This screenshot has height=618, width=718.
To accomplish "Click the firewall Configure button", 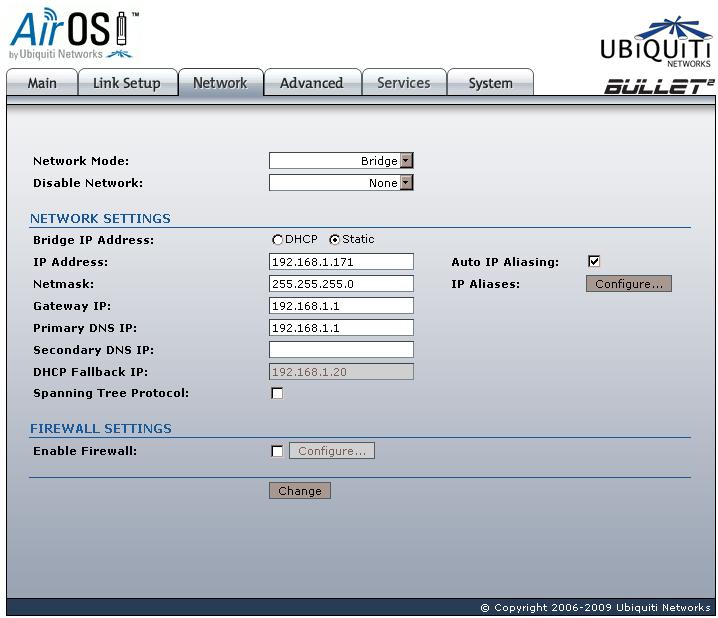I will coord(332,451).
